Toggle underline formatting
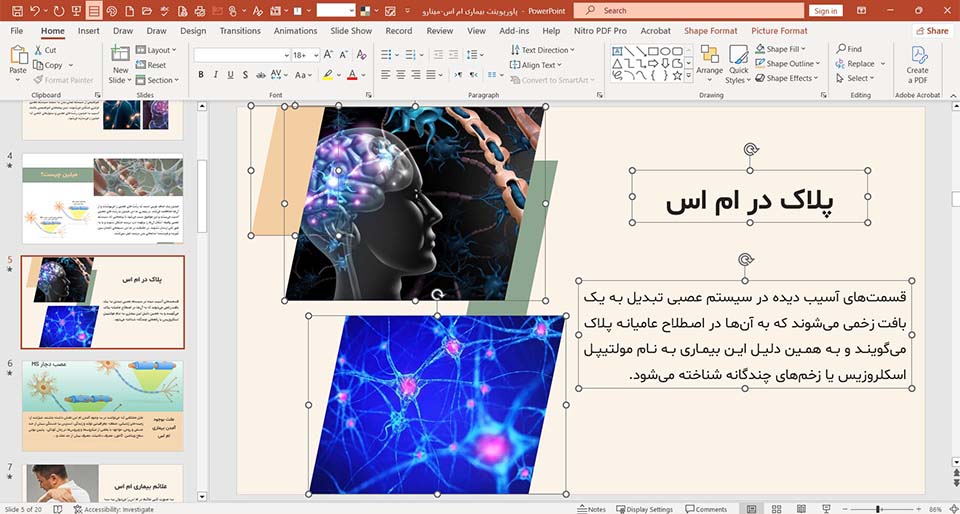The height and width of the screenshot is (514, 960). pos(230,75)
